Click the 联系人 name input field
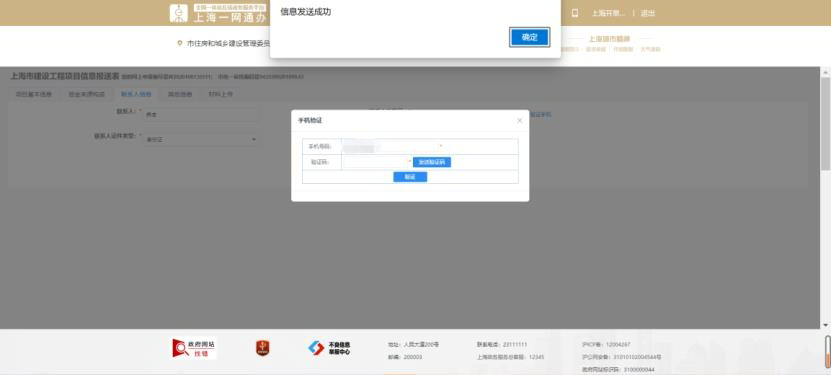Image resolution: width=831 pixels, height=375 pixels. pos(201,114)
